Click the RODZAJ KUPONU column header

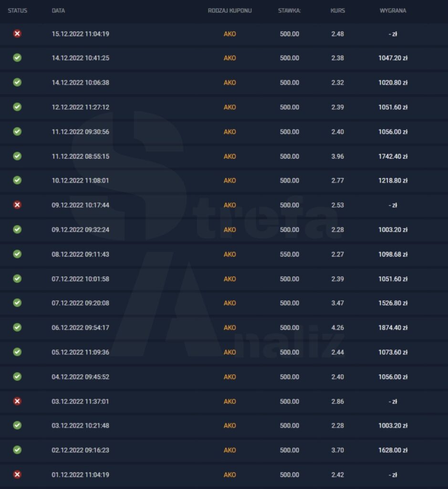[229, 11]
